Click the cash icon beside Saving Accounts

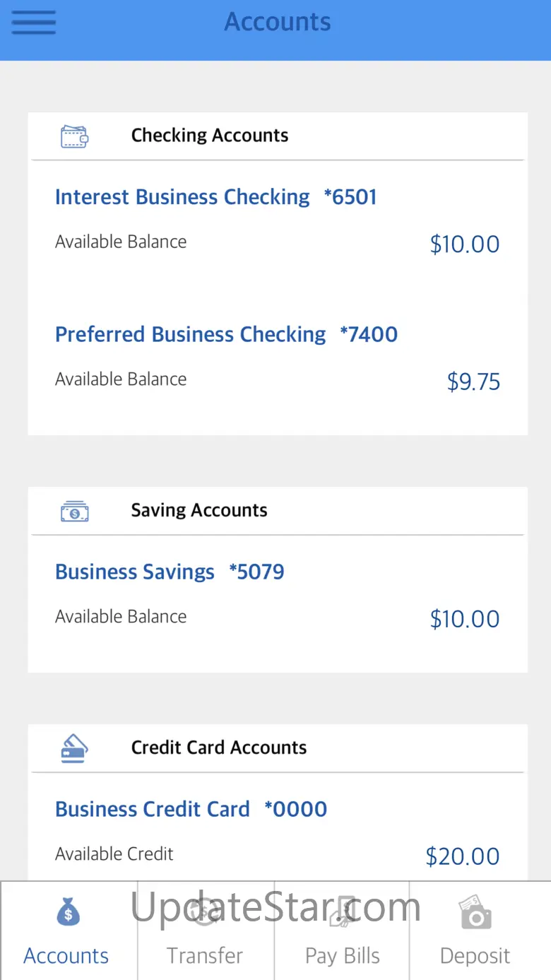(74, 511)
